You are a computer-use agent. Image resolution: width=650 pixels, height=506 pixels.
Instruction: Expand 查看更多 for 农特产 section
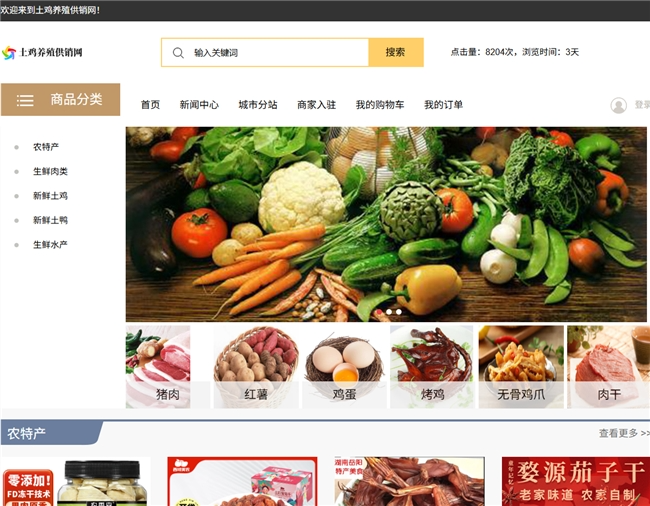pyautogui.click(x=623, y=433)
